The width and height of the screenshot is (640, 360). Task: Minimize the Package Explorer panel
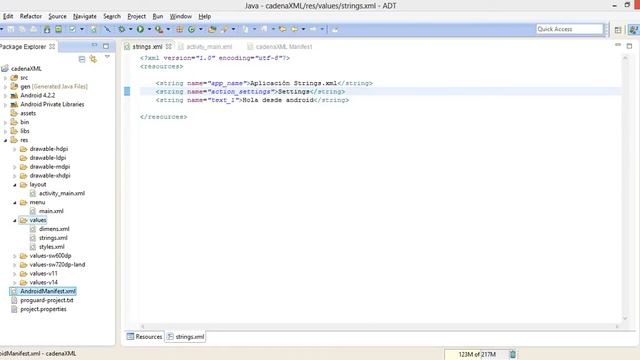[x=94, y=45]
